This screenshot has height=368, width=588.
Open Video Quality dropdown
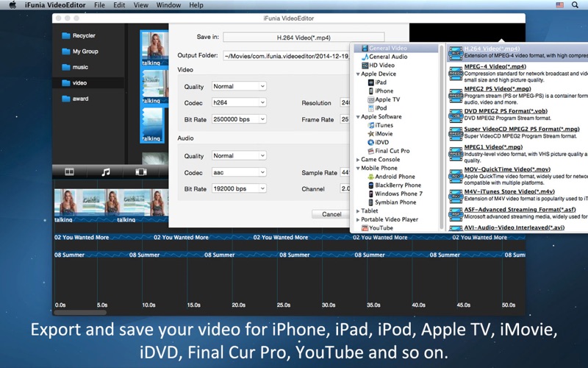point(239,86)
